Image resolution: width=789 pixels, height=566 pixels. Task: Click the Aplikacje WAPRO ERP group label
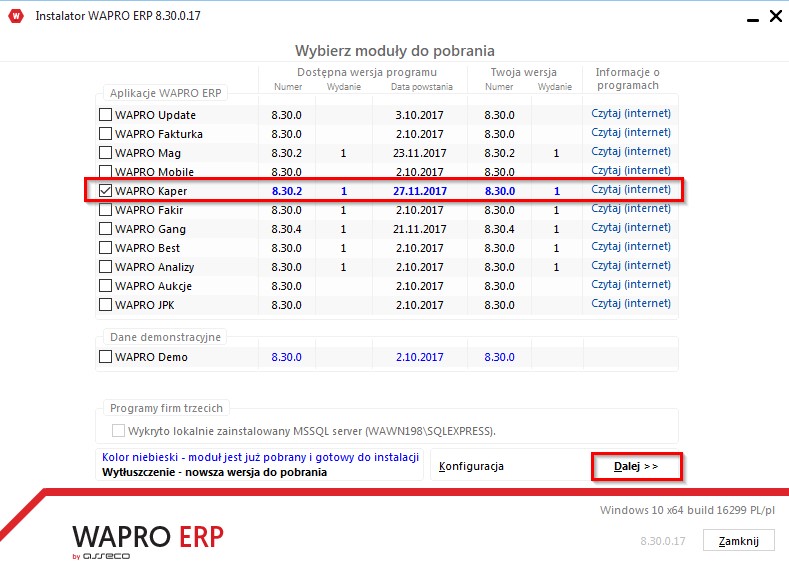[166, 93]
